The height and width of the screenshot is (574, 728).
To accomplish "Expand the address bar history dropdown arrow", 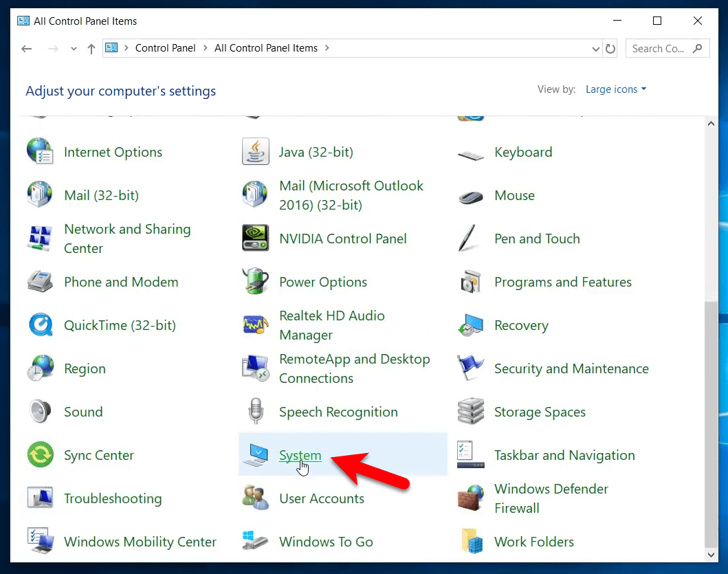I will pos(596,49).
